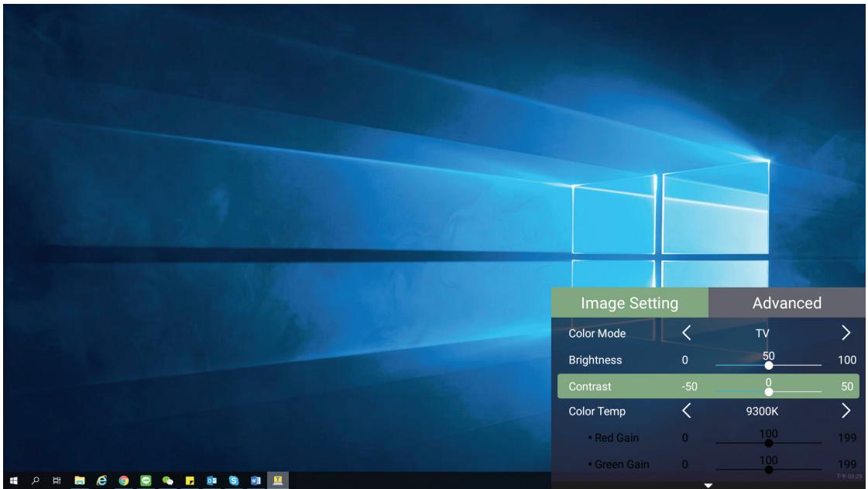Image resolution: width=868 pixels, height=489 pixels.
Task: Open LINE app from taskbar
Action: point(146,480)
